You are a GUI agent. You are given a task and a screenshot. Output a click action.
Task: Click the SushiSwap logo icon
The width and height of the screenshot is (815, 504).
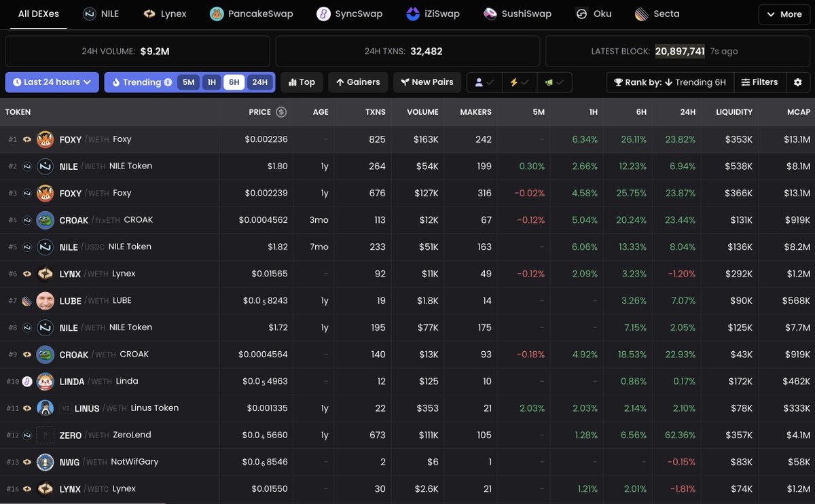click(x=490, y=14)
